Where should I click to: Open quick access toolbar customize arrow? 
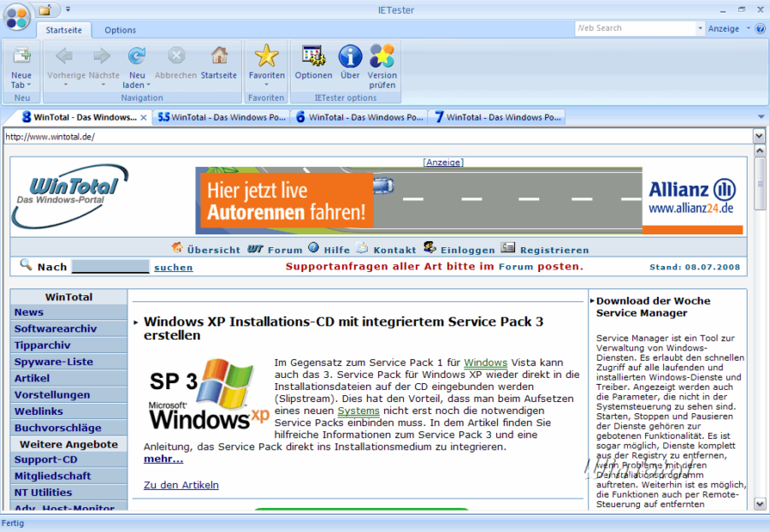(x=68, y=9)
